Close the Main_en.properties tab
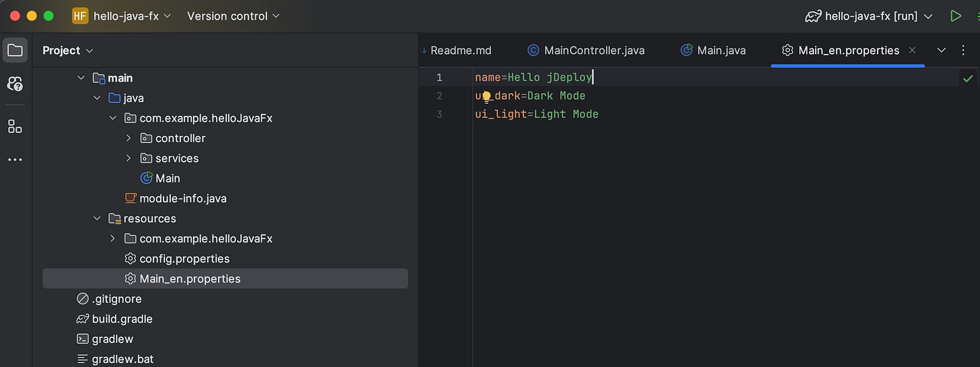Screen dimensions: 980x367 click(913, 51)
